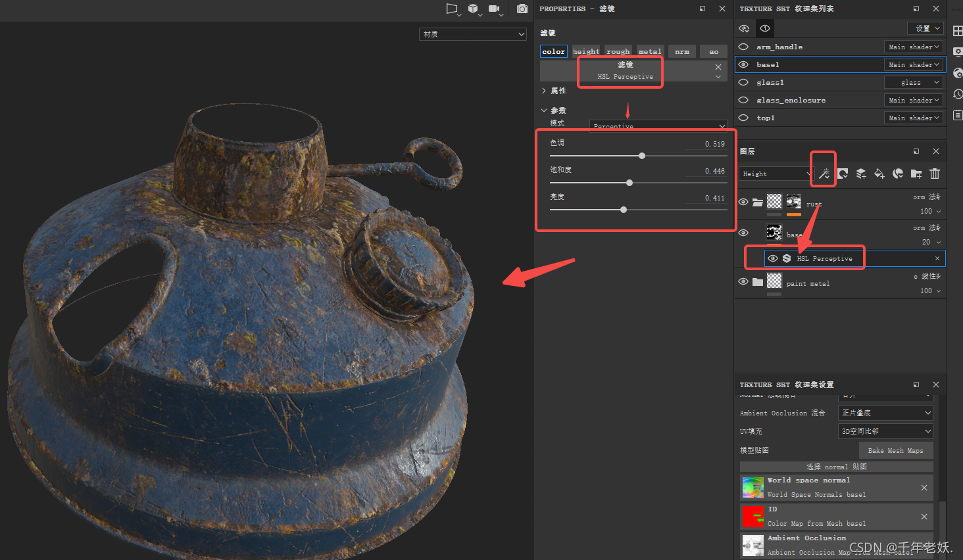Open the smart material icon in layers
Screen dimensions: 963x560
point(898,174)
